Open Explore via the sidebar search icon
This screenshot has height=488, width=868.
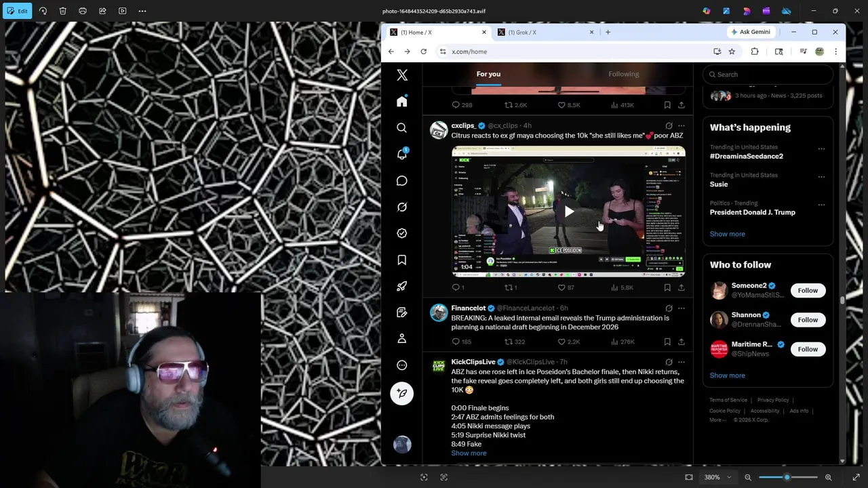[402, 127]
